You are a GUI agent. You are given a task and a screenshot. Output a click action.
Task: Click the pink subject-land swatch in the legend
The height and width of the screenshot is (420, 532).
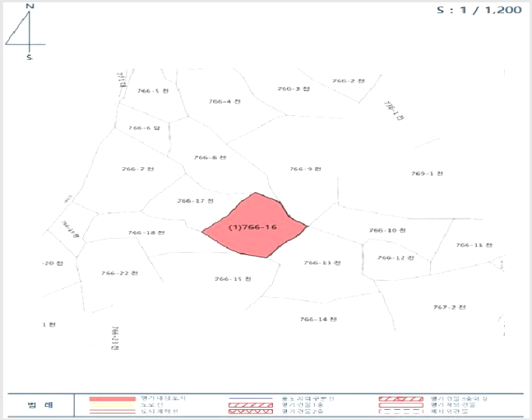tap(112, 399)
